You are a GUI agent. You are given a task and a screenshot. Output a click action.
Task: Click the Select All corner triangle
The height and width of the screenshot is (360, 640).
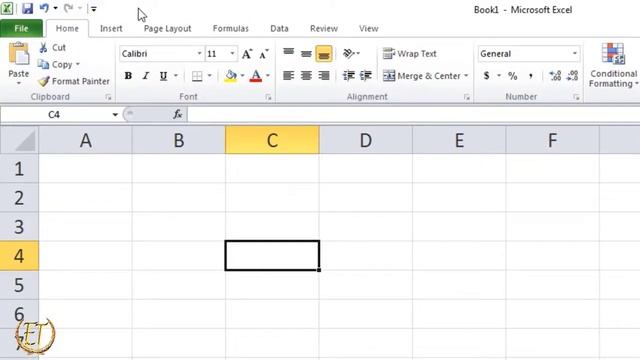click(x=25, y=141)
